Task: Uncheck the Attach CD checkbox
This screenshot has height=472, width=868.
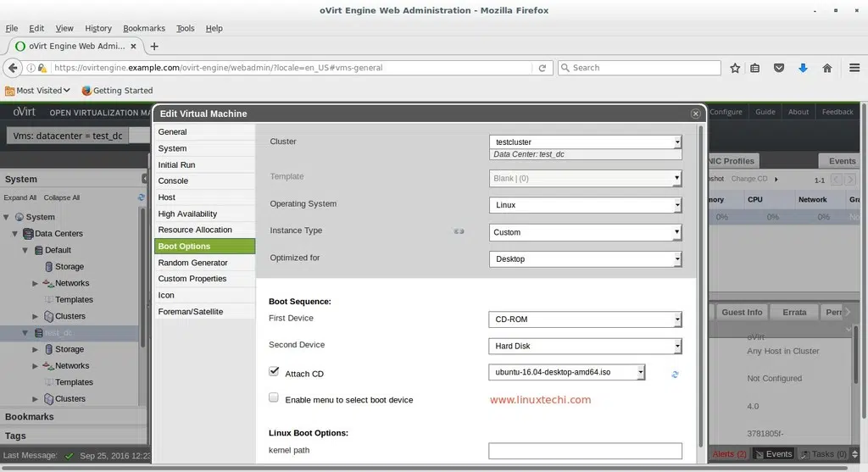Action: [x=274, y=371]
